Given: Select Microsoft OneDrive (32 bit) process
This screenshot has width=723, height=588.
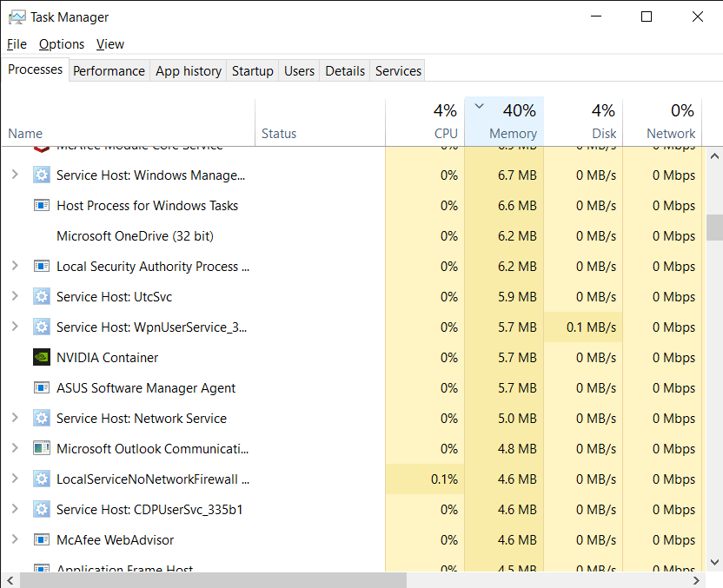Looking at the screenshot, I should coord(135,236).
